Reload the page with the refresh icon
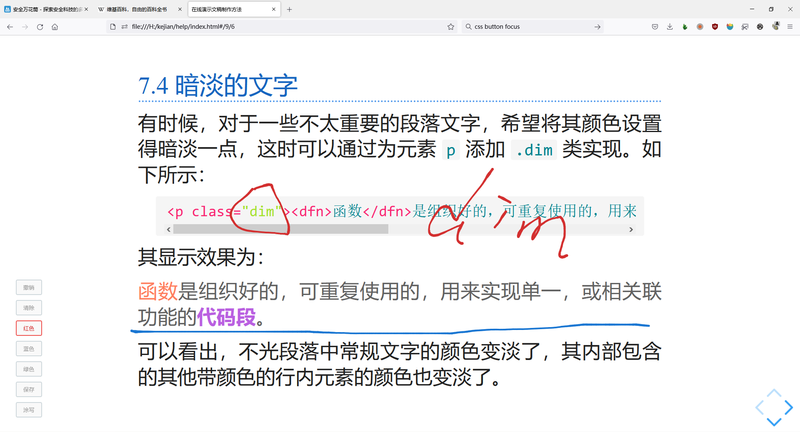The image size is (800, 432). [40, 27]
